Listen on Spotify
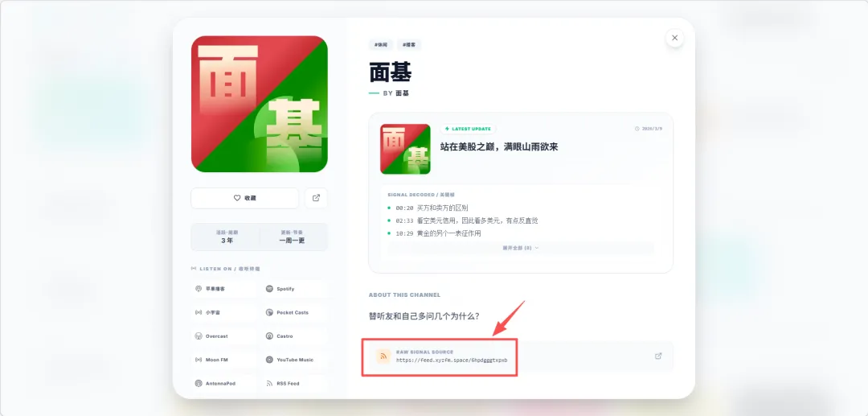 [295, 289]
